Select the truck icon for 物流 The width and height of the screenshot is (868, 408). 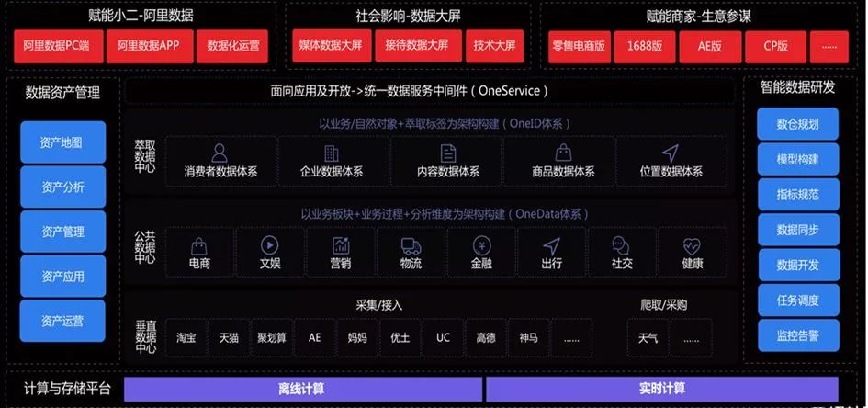[x=411, y=245]
